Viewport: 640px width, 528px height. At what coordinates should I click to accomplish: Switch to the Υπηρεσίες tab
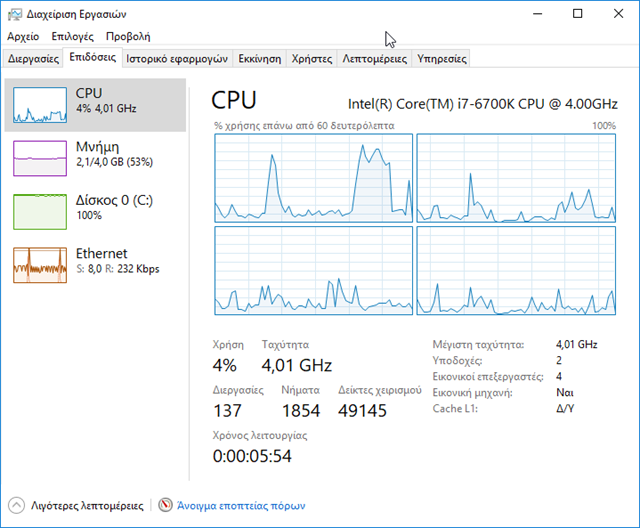coord(441,59)
